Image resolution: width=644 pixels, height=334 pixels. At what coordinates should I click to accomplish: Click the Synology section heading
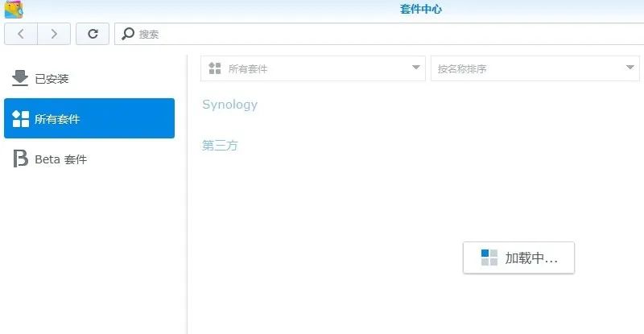click(230, 105)
